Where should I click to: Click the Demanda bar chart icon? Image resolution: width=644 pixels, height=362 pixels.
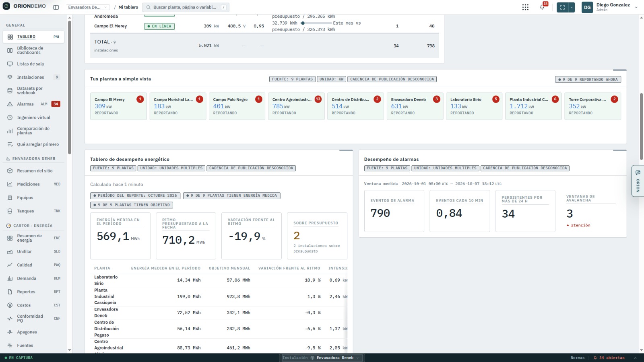click(10, 278)
